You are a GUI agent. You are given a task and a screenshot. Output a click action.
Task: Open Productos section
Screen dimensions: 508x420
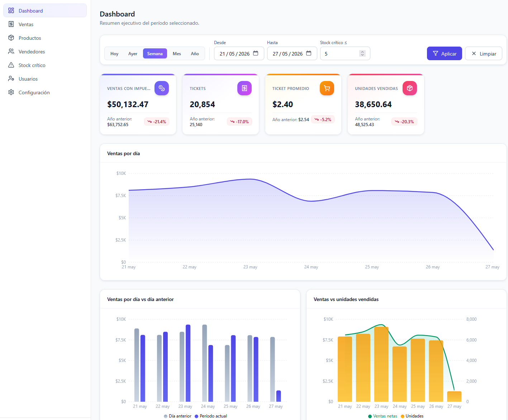45,38
